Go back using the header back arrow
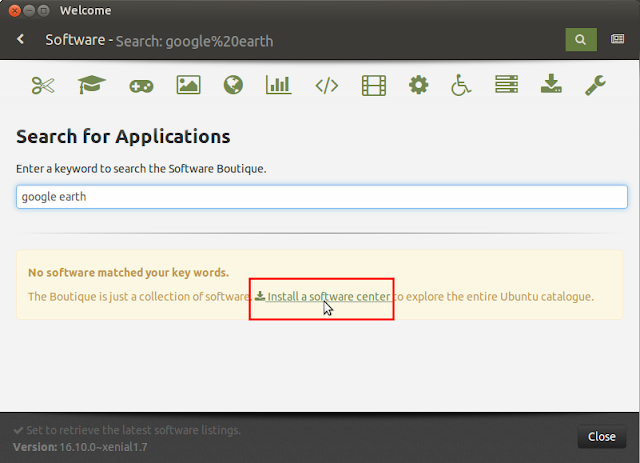 [20, 39]
